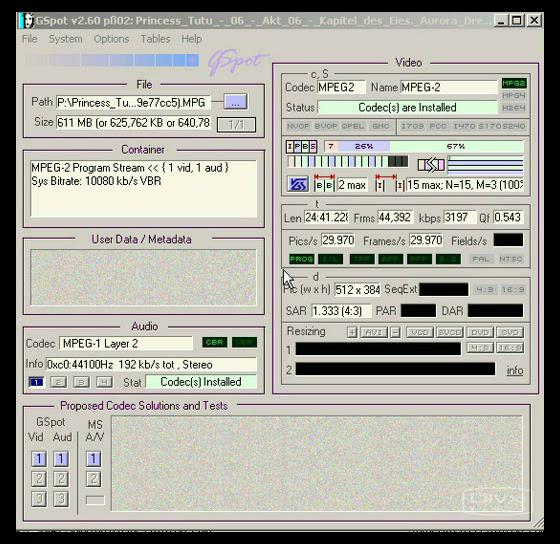The width and height of the screenshot is (560, 544).
Task: Toggle the CBR audio indicator
Action: [214, 342]
